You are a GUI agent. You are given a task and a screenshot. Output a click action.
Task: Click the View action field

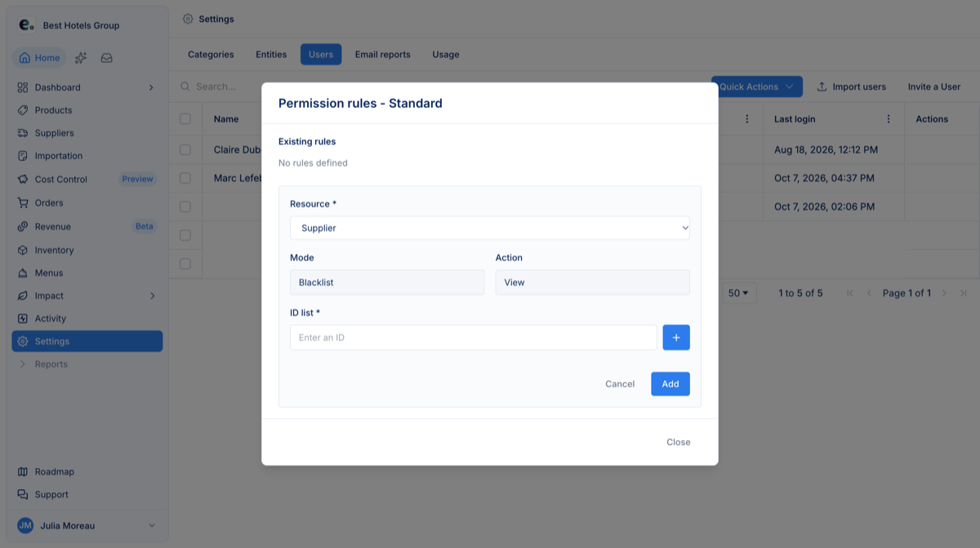(593, 283)
